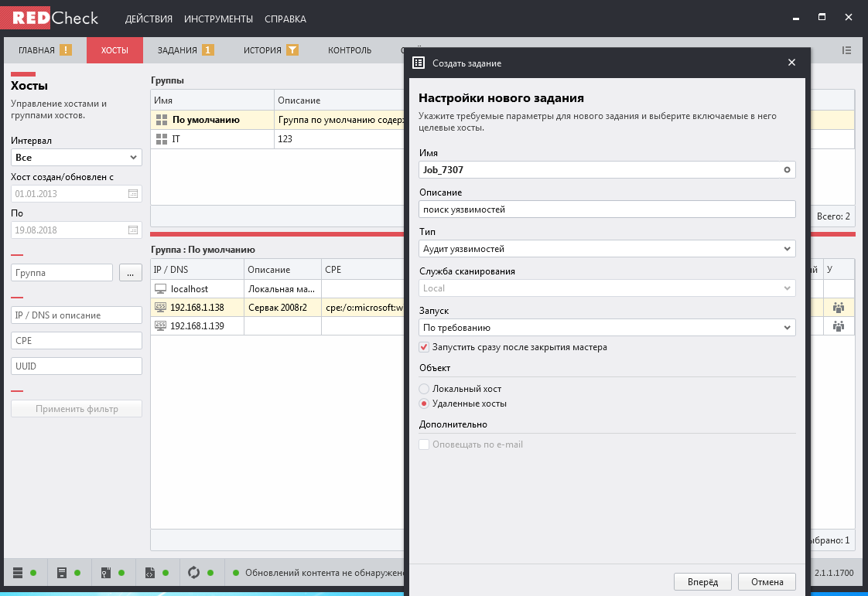Switch to the ГЛАВНАЯ tab

click(x=46, y=50)
